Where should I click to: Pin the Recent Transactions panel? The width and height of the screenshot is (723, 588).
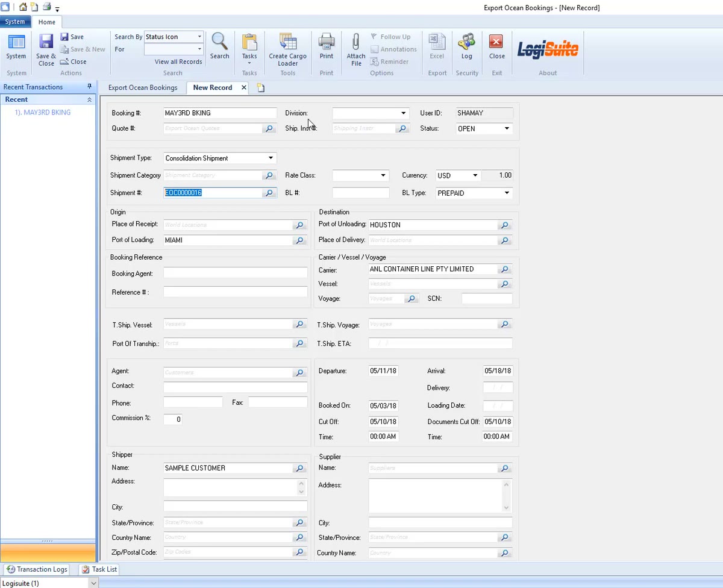(x=90, y=87)
